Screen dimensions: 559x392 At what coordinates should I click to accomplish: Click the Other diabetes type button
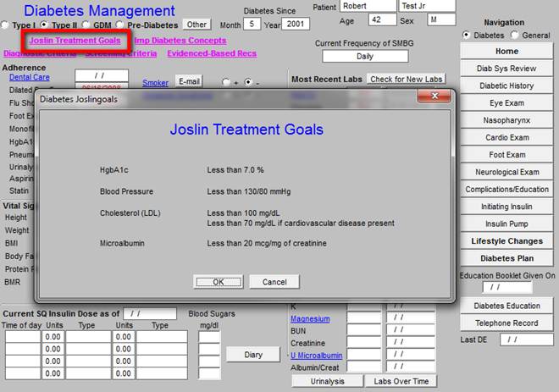pyautogui.click(x=196, y=25)
